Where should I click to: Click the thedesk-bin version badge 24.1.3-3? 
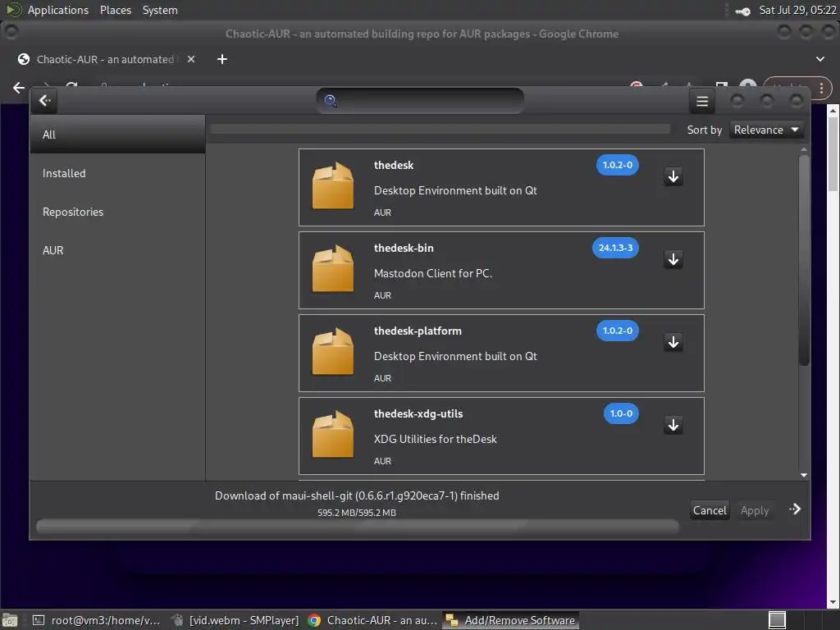pyautogui.click(x=615, y=248)
